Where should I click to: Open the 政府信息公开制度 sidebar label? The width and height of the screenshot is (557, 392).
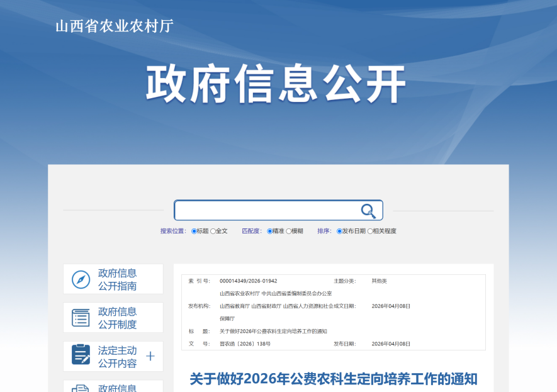pyautogui.click(x=117, y=318)
